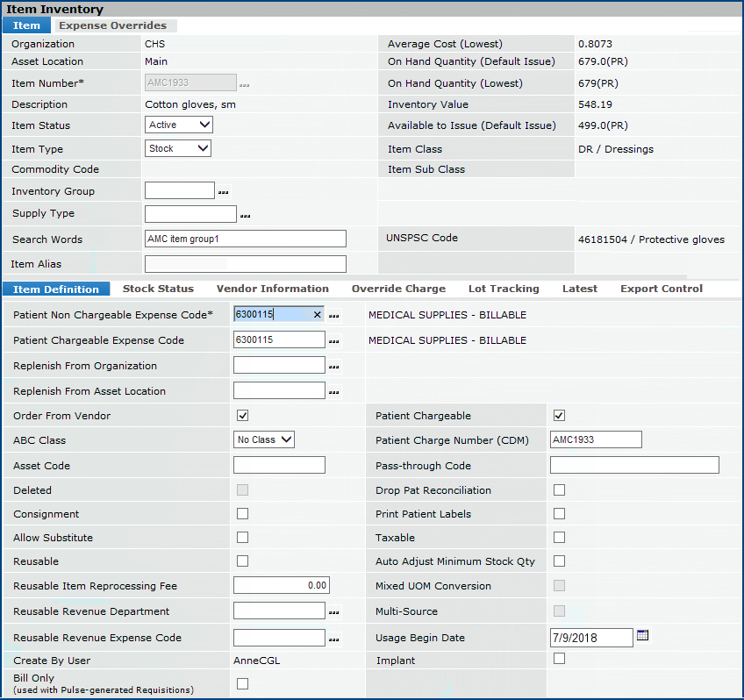This screenshot has height=700, width=744.
Task: Switch to the Expense Overrides tab
Action: [x=111, y=25]
